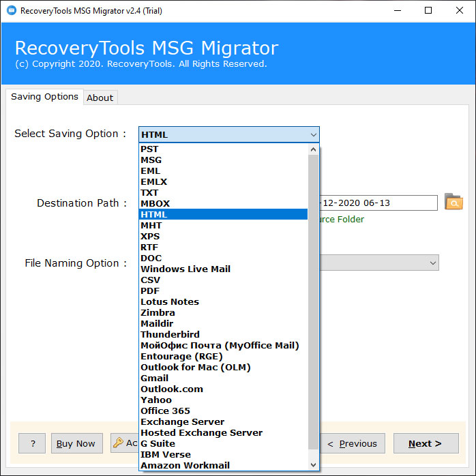Choose Maildir saving option
Viewport: 476px width, 476px height.
tap(223, 324)
